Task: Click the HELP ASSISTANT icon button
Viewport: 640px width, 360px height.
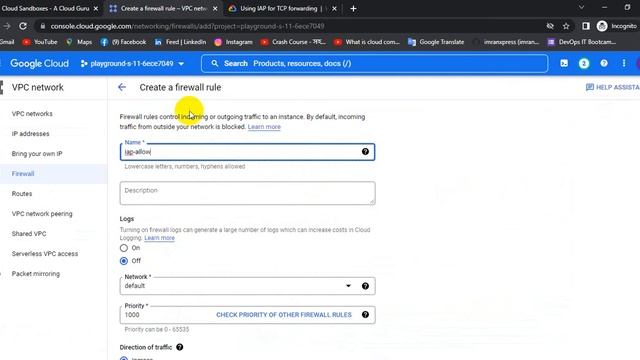Action: [612, 87]
